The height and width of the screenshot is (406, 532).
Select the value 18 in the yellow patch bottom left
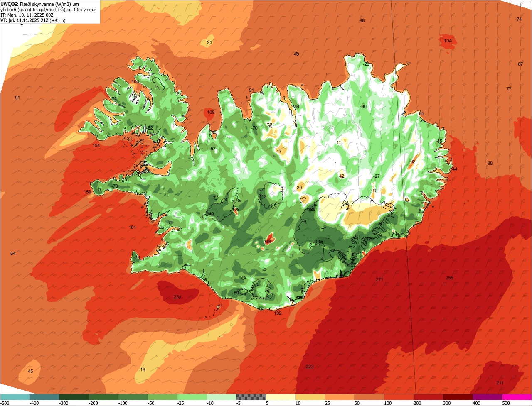click(143, 369)
